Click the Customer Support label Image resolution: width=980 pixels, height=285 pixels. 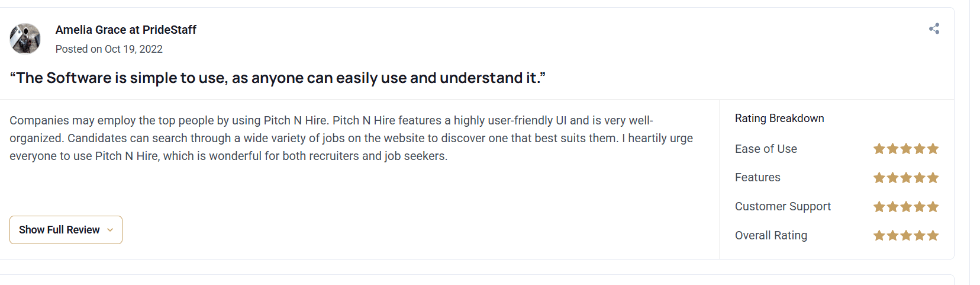pyautogui.click(x=783, y=207)
